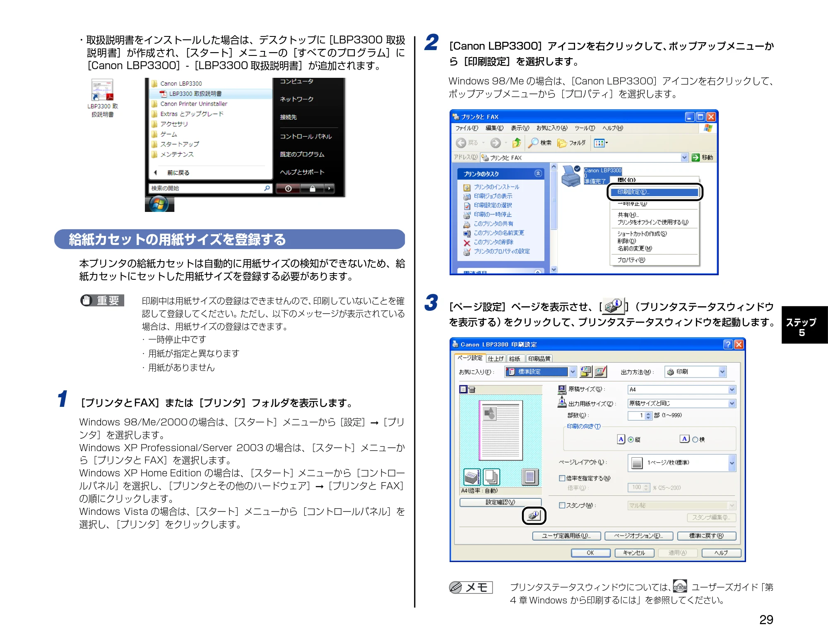Click the ページオプション(E) button
Screen dimensions: 828x644
coord(639,536)
